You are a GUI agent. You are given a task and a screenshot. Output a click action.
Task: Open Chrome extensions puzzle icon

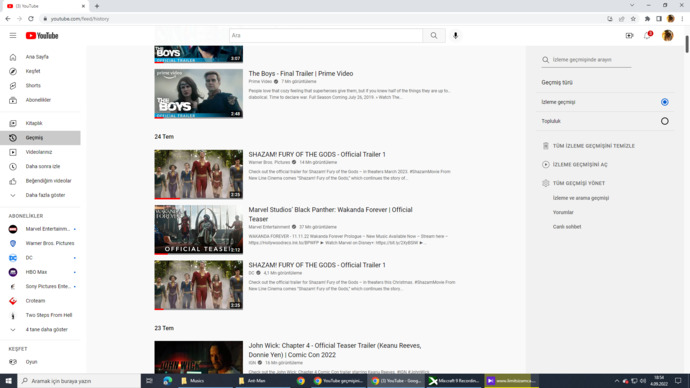coord(647,19)
